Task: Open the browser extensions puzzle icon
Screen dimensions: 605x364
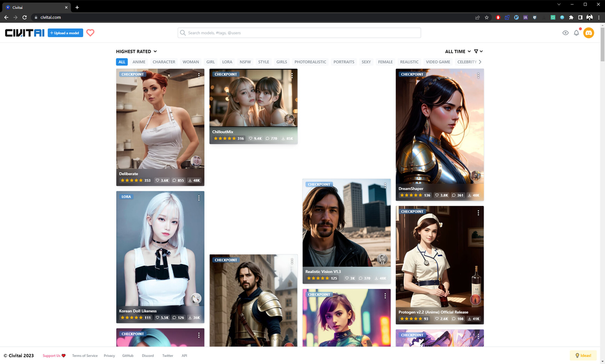Action: (x=571, y=17)
